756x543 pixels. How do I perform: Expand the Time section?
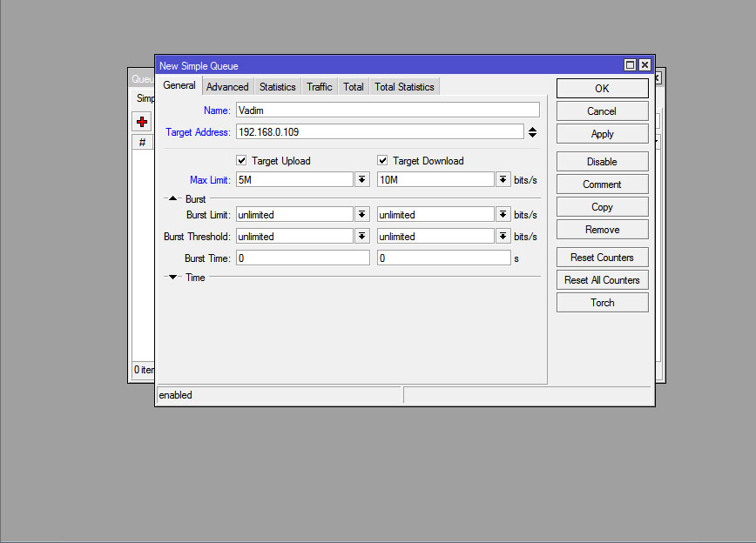tap(173, 278)
